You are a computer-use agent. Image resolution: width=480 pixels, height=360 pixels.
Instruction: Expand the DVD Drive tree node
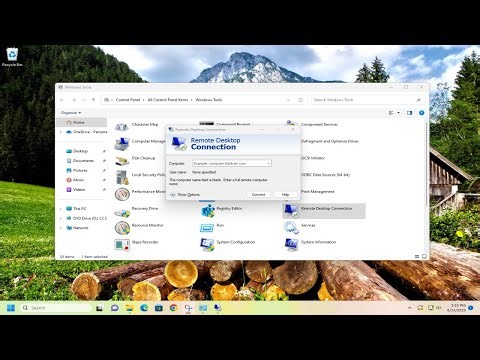[x=61, y=218]
